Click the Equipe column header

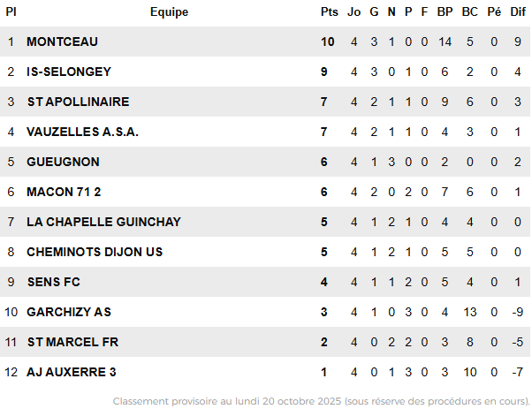coord(169,12)
